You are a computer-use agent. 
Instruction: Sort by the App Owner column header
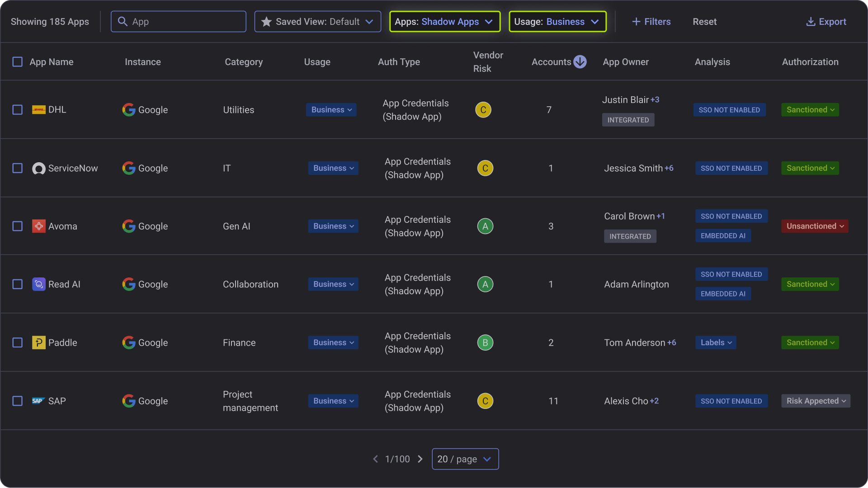click(626, 62)
